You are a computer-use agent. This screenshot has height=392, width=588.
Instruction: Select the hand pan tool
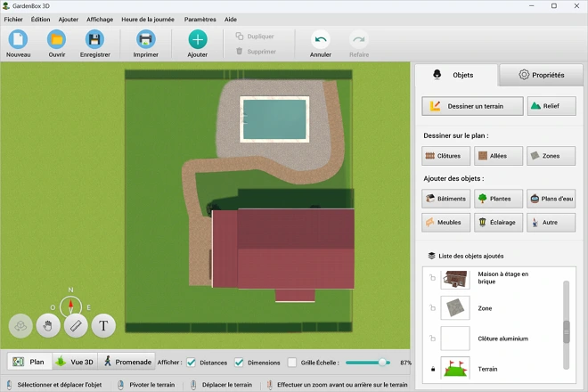point(48,326)
